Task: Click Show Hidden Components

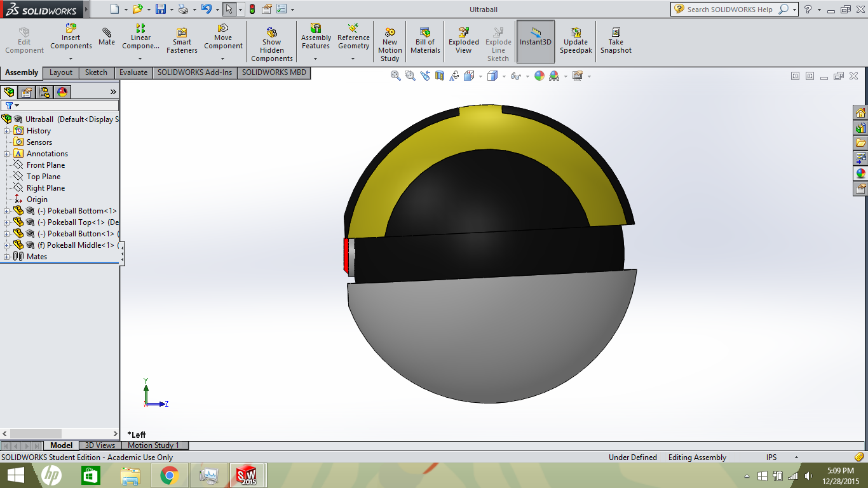Action: [x=271, y=44]
